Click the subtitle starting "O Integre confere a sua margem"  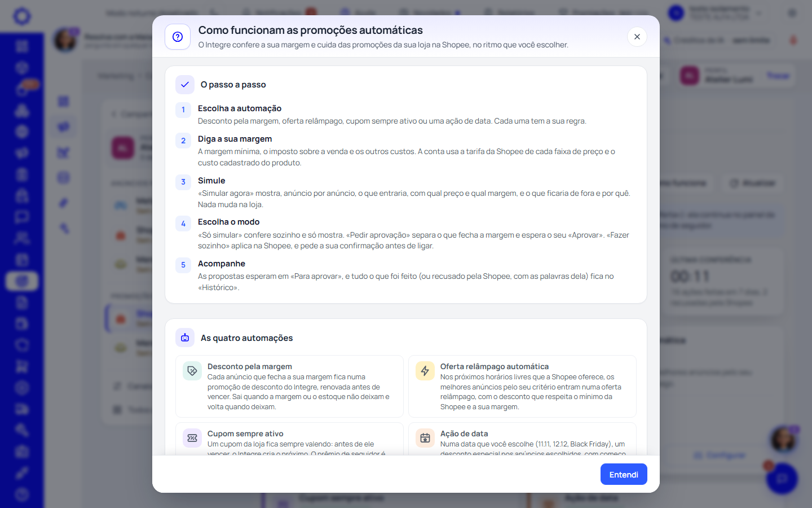tap(383, 45)
